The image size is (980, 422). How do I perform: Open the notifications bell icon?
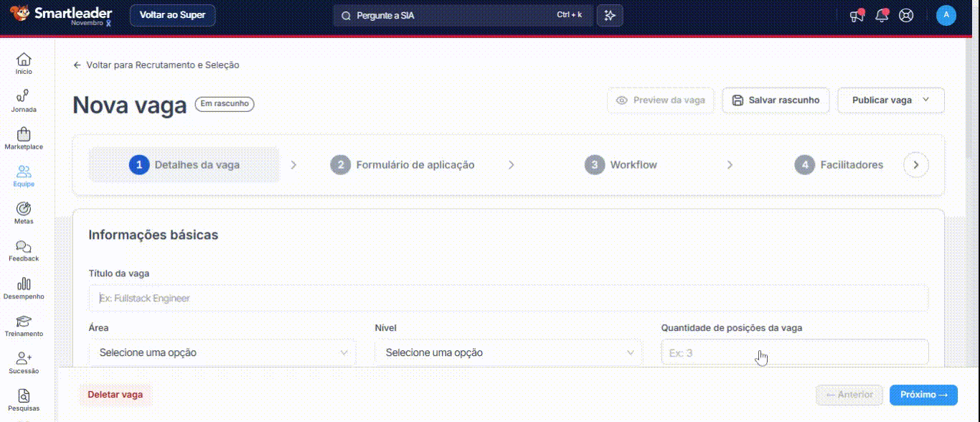(882, 16)
